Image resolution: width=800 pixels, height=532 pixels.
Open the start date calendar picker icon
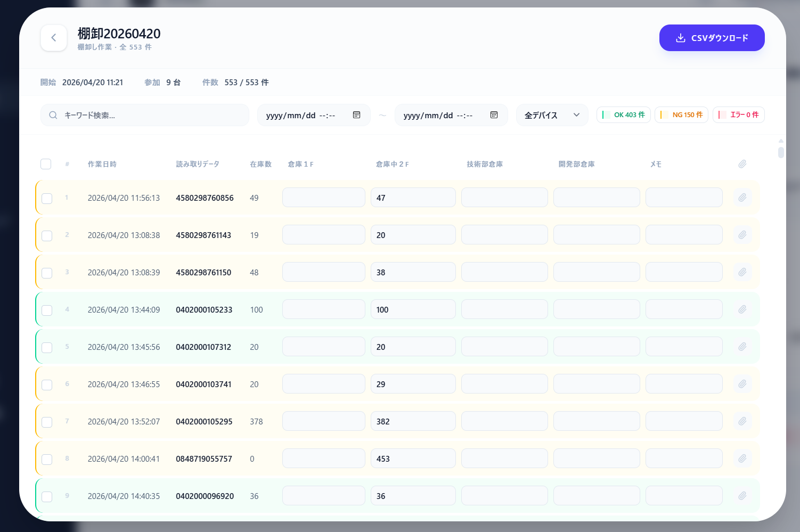(357, 115)
